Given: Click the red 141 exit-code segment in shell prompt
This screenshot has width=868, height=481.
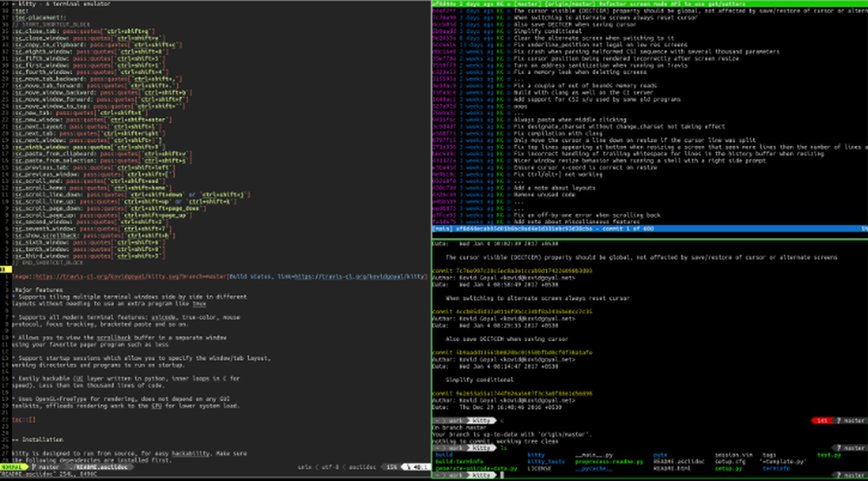Looking at the screenshot, I should point(822,421).
